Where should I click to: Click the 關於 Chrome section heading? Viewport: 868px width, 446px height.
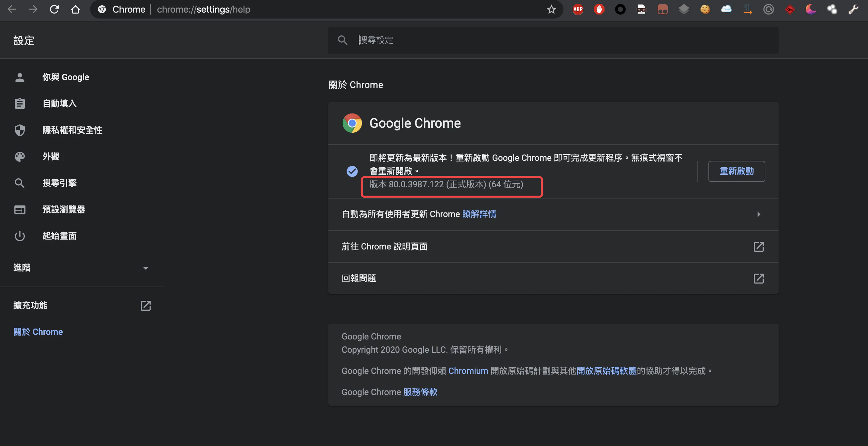tap(356, 85)
